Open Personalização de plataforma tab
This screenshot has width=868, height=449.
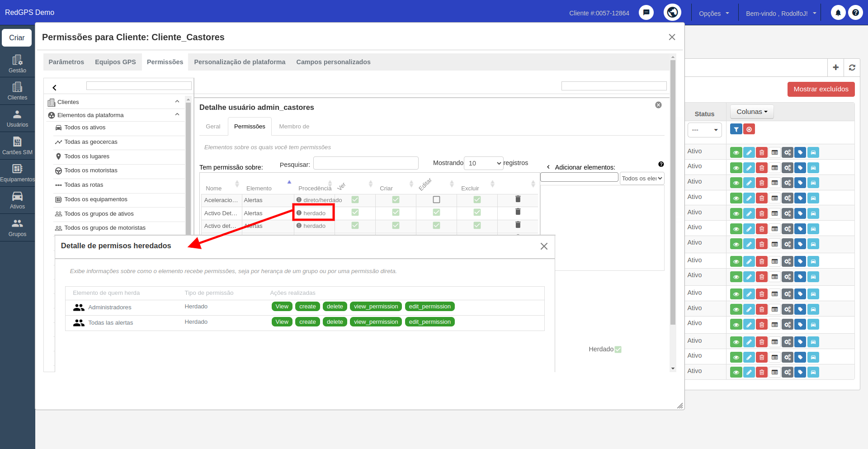pos(240,62)
